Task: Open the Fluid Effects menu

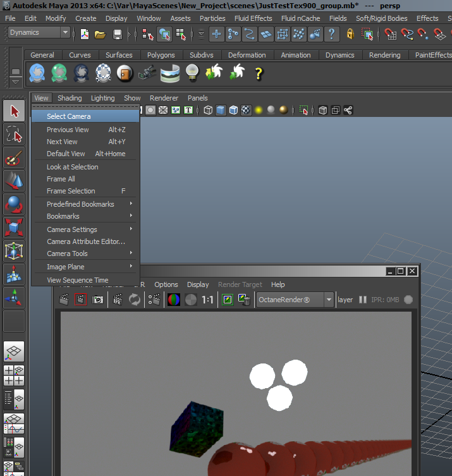Action: (x=253, y=18)
